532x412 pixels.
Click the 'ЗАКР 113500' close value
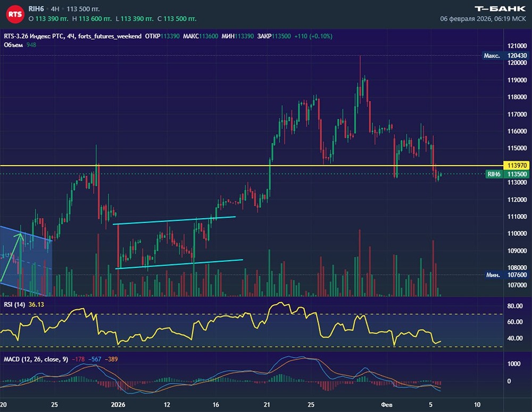pyautogui.click(x=274, y=36)
